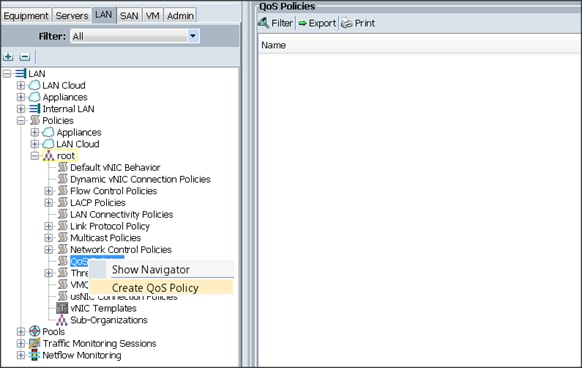Click the Netflow Monitoring traffic-light icon
582x368 pixels.
point(35,355)
